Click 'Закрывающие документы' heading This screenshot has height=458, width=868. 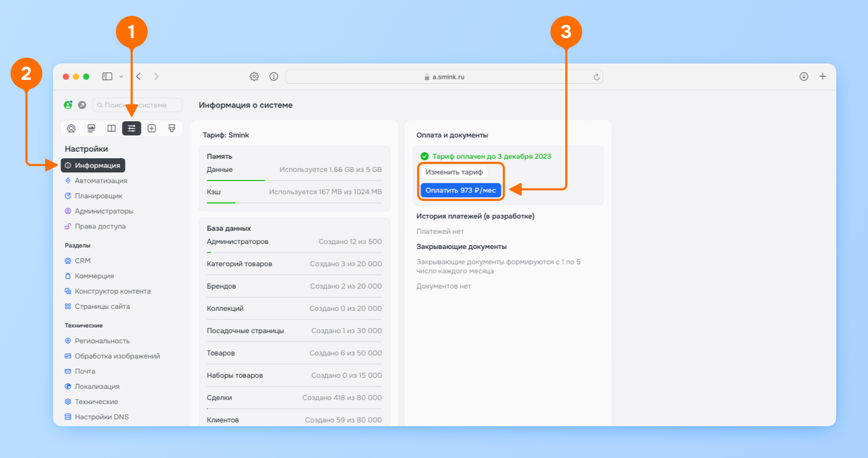point(462,247)
